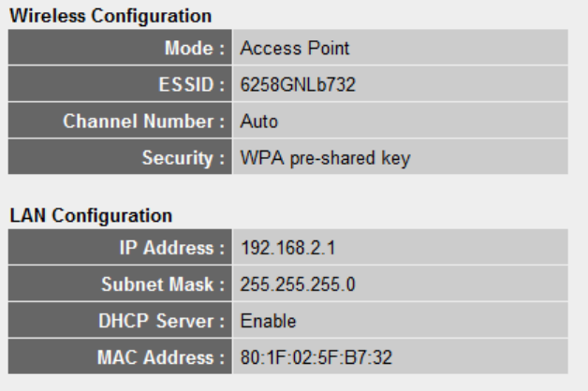Select the IP address 192.168.2.1

288,248
